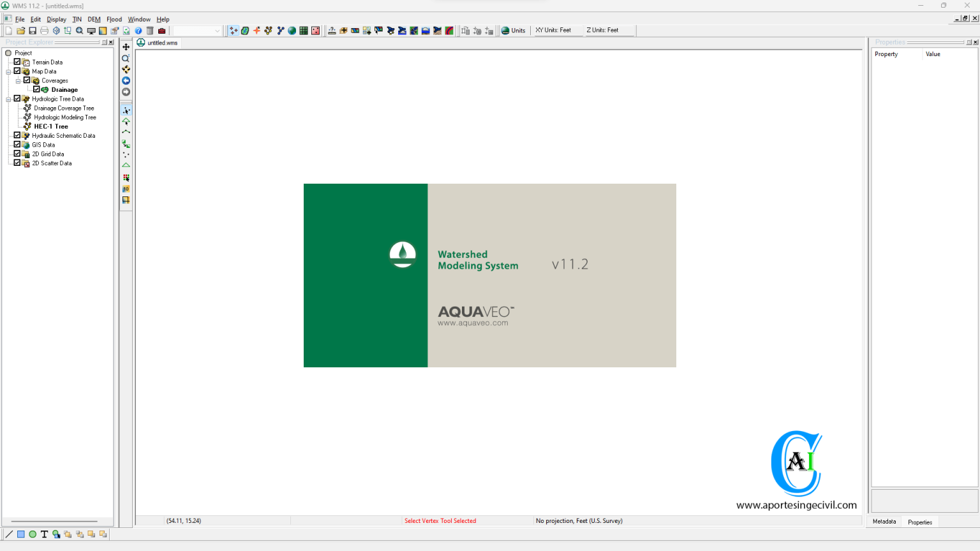980x551 pixels.
Task: Select the HEC-1 Tree item
Action: pos(51,126)
